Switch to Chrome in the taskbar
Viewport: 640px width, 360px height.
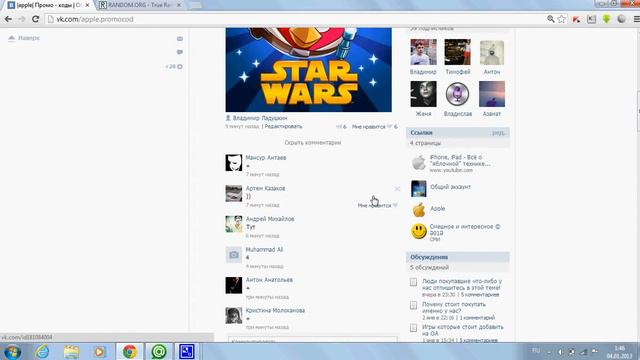point(129,351)
